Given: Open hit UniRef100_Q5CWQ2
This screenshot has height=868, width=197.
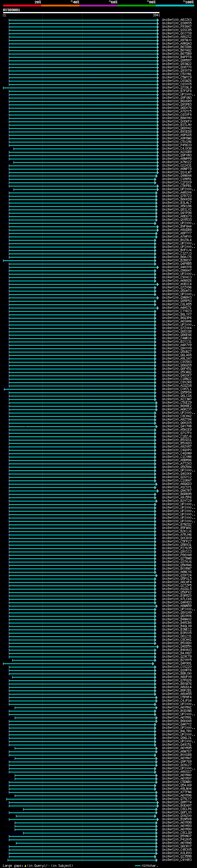Looking at the screenshot, I should point(177,372).
